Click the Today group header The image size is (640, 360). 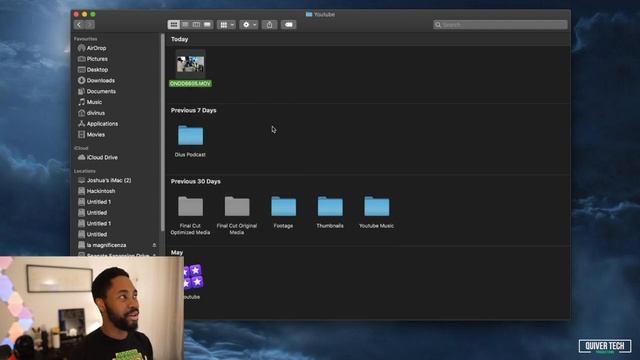pos(180,40)
